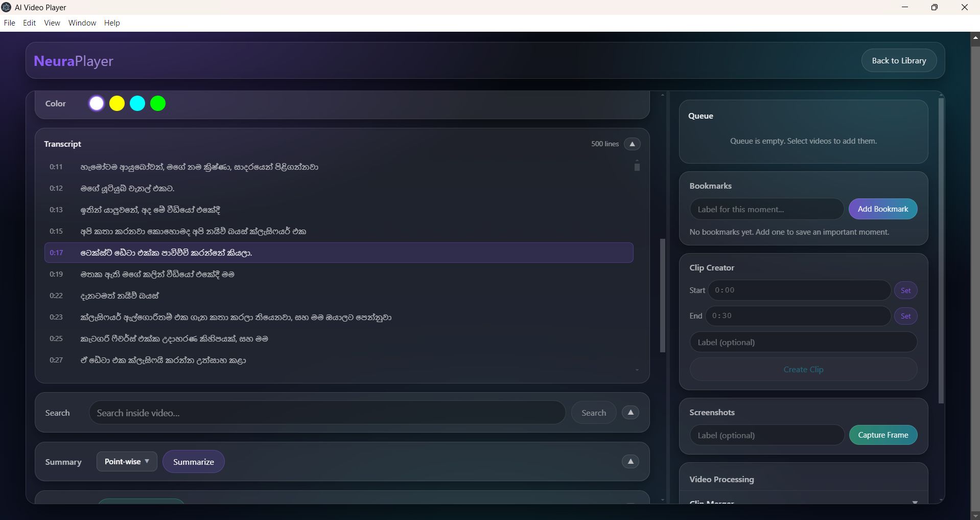Screen dimensions: 980x520
Task: Click the transcript list scrollbar thumb
Action: point(637,167)
